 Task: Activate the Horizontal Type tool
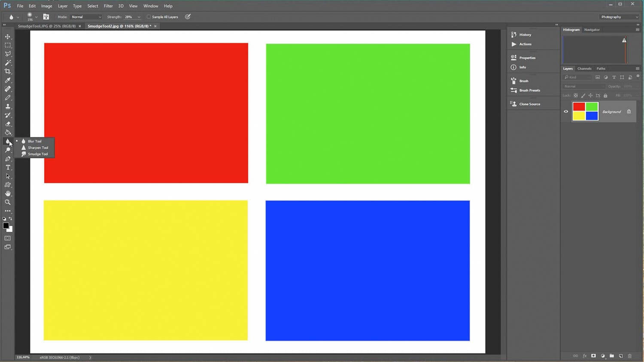pos(8,167)
